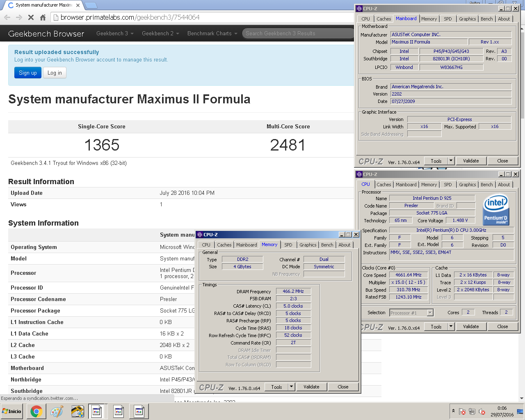Screen dimensions: 525x420
Task: Open Mainboard tab in CPU window
Action: [406, 185]
